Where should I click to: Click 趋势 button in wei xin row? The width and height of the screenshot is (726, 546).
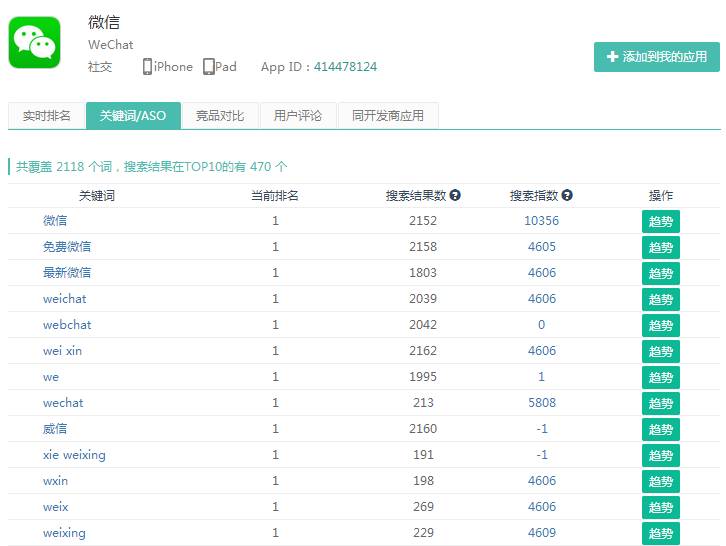(661, 351)
